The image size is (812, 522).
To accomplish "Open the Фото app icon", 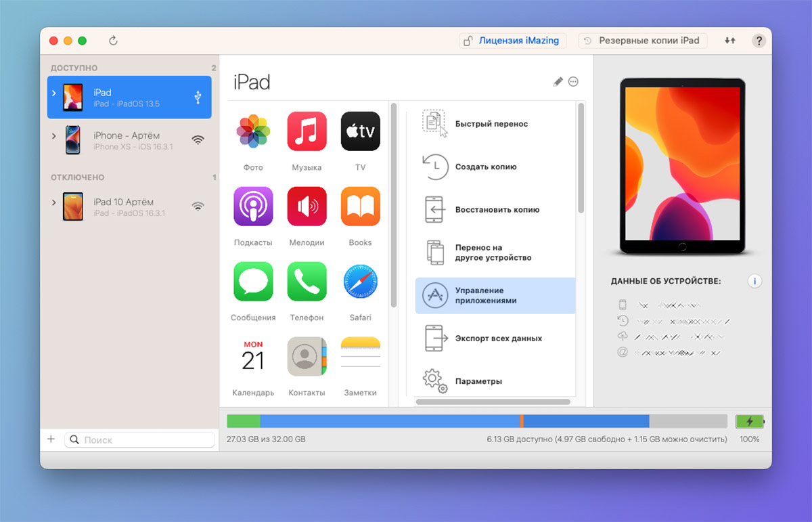I will [x=253, y=131].
